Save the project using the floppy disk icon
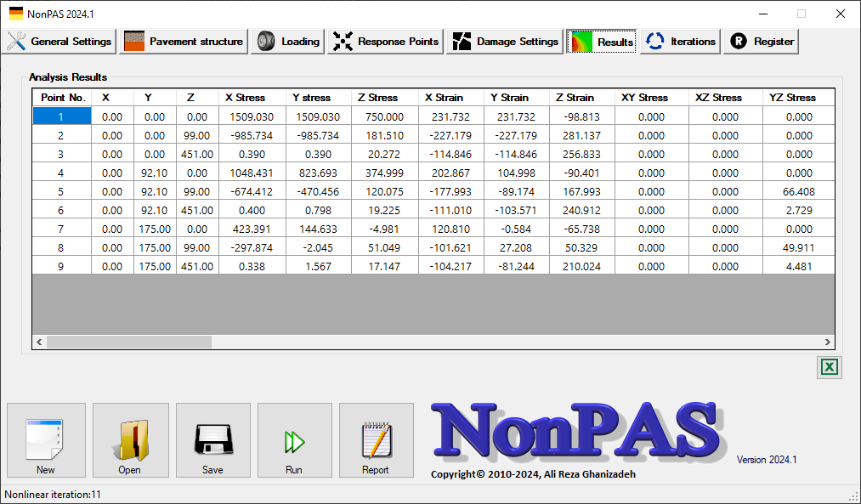The image size is (861, 504). tap(212, 440)
